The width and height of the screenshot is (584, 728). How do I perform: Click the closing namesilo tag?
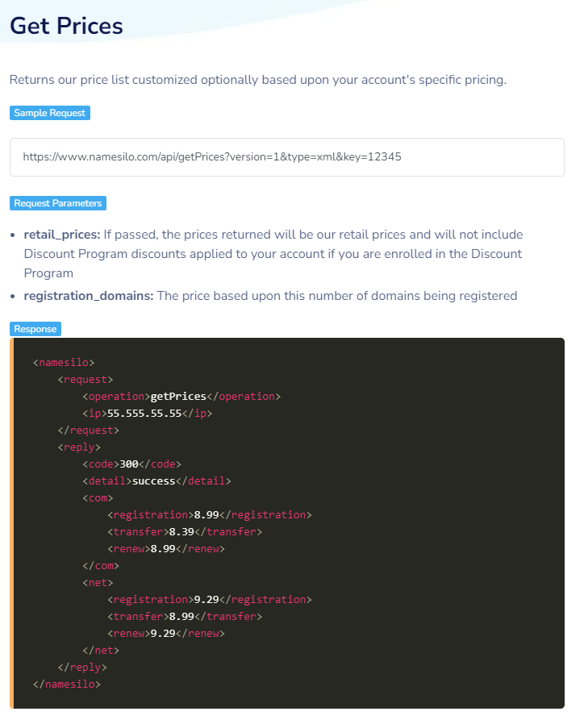click(x=66, y=684)
